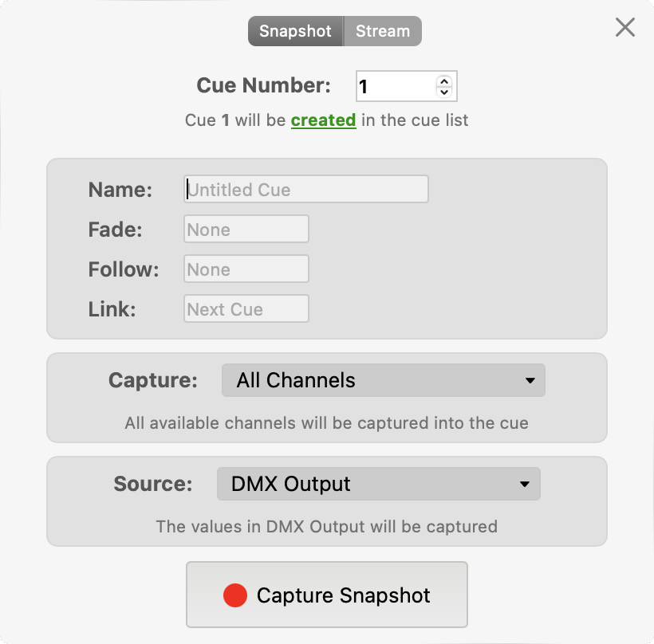Click the "Source:" label text
The width and height of the screenshot is (654, 644).
[x=153, y=484]
